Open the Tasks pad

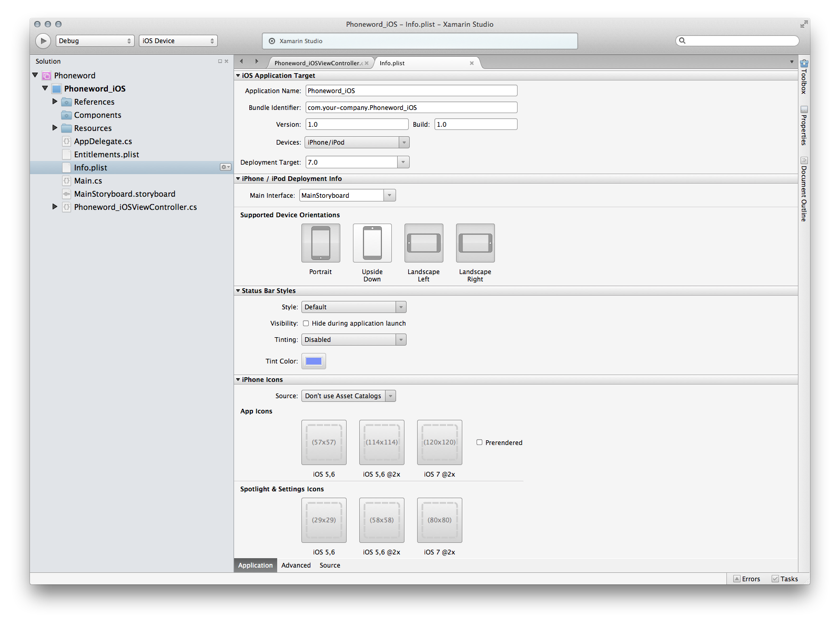tap(784, 579)
